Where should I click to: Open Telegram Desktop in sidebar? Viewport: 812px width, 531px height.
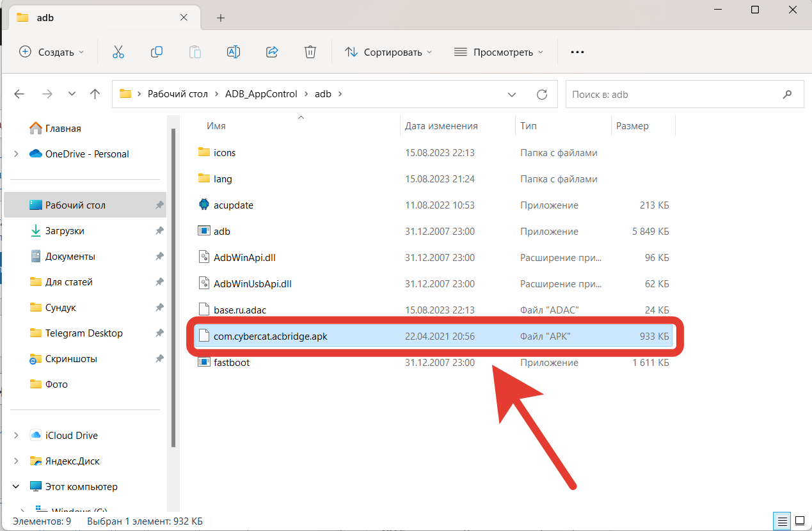(84, 333)
